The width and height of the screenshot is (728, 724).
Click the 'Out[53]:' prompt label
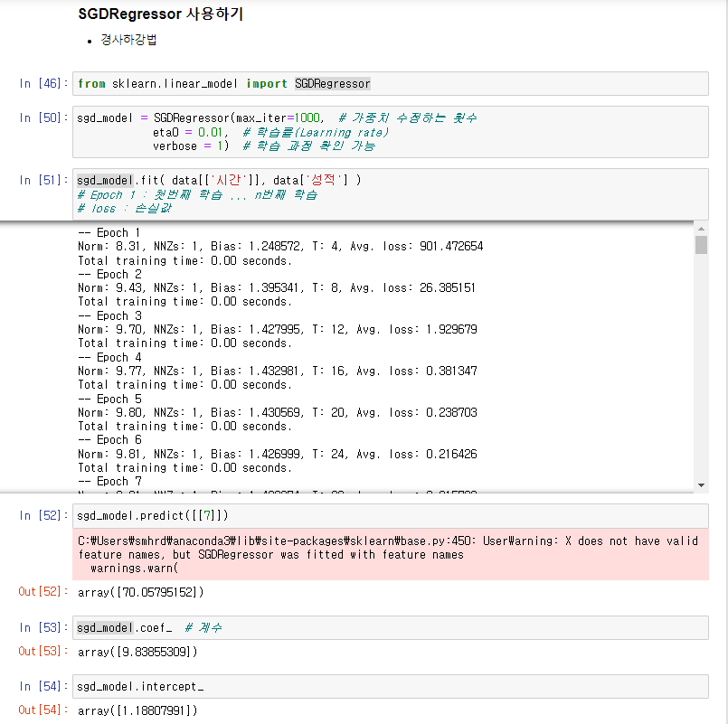pyautogui.click(x=43, y=651)
